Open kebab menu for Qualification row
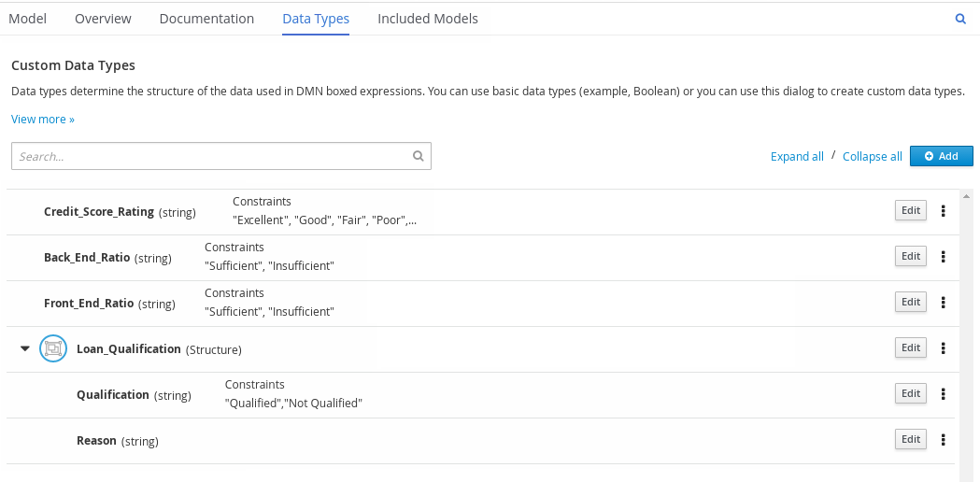The width and height of the screenshot is (980, 482). click(x=943, y=394)
